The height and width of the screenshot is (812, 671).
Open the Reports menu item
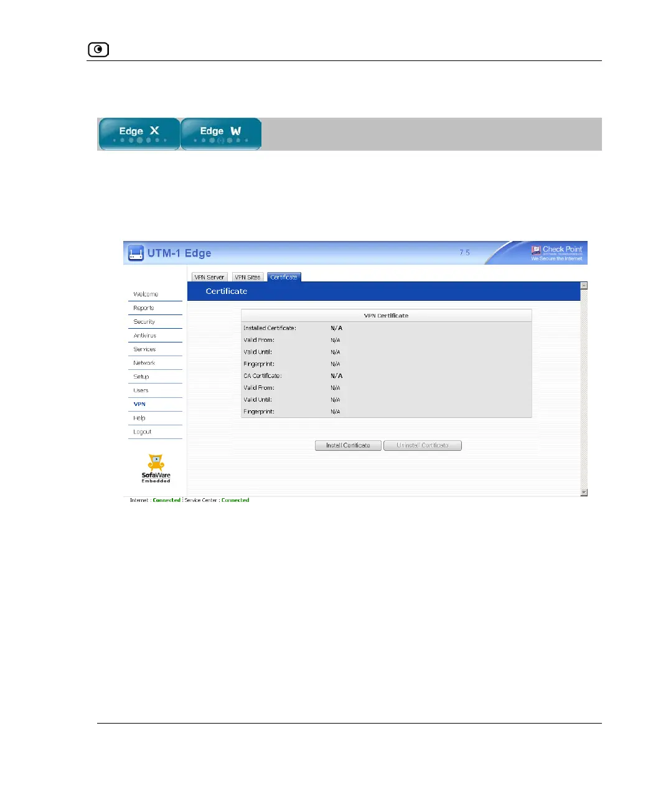[143, 308]
